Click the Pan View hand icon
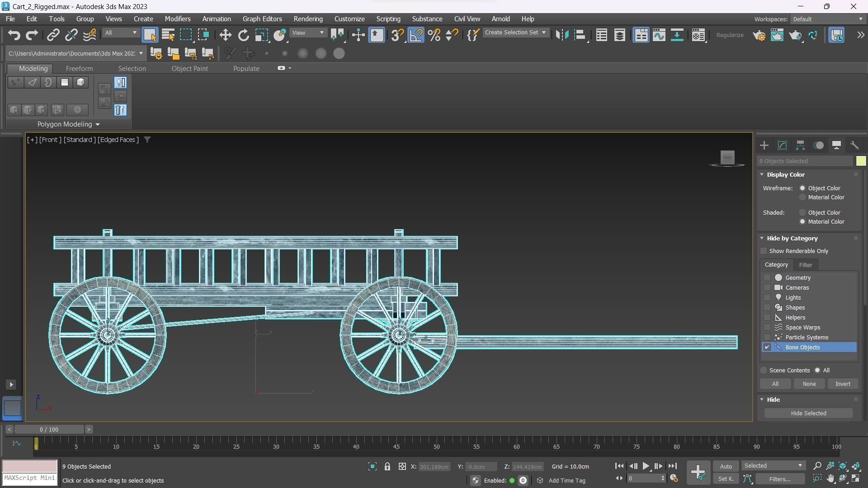Screen dimensions: 868x488 [x=830, y=479]
